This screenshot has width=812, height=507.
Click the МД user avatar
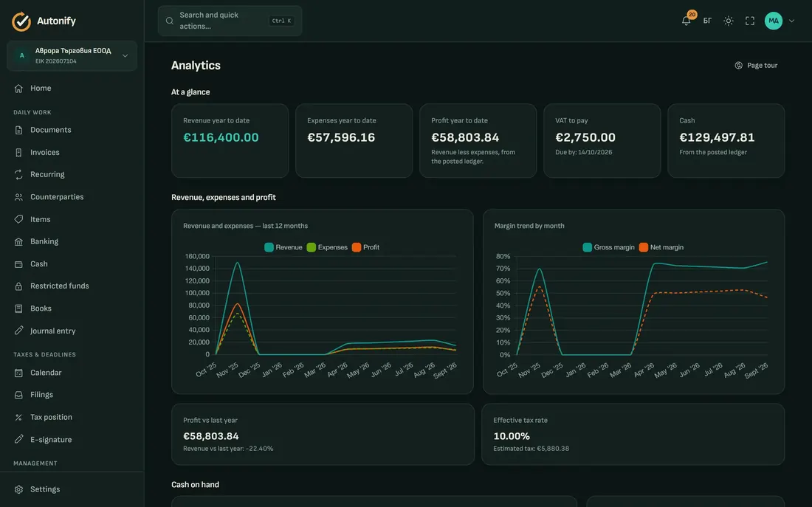point(773,21)
